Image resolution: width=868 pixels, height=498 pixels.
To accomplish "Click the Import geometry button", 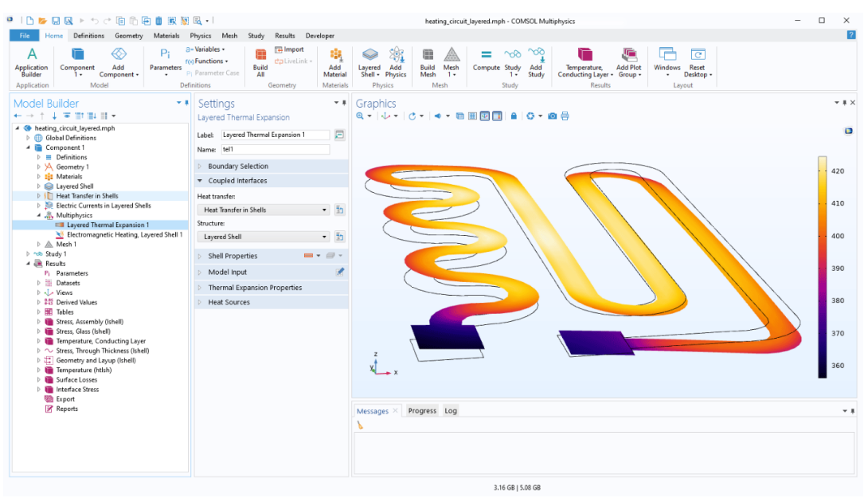I will click(290, 49).
